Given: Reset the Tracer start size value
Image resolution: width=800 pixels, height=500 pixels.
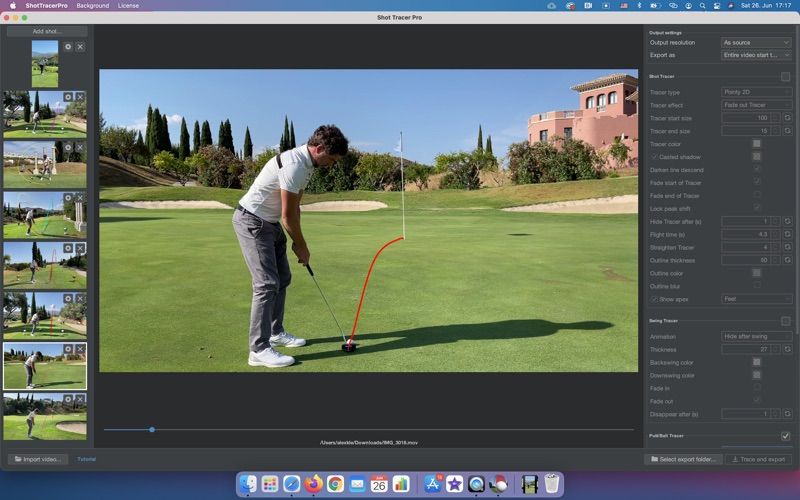Looking at the screenshot, I should [787, 118].
